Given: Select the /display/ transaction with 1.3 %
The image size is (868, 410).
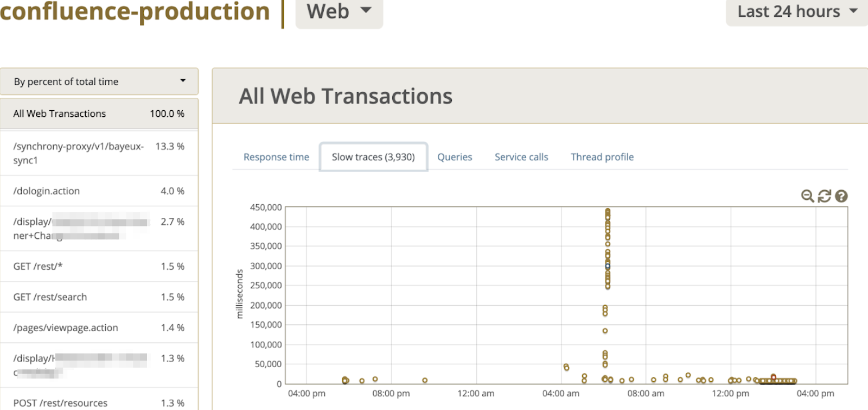Looking at the screenshot, I should click(99, 365).
